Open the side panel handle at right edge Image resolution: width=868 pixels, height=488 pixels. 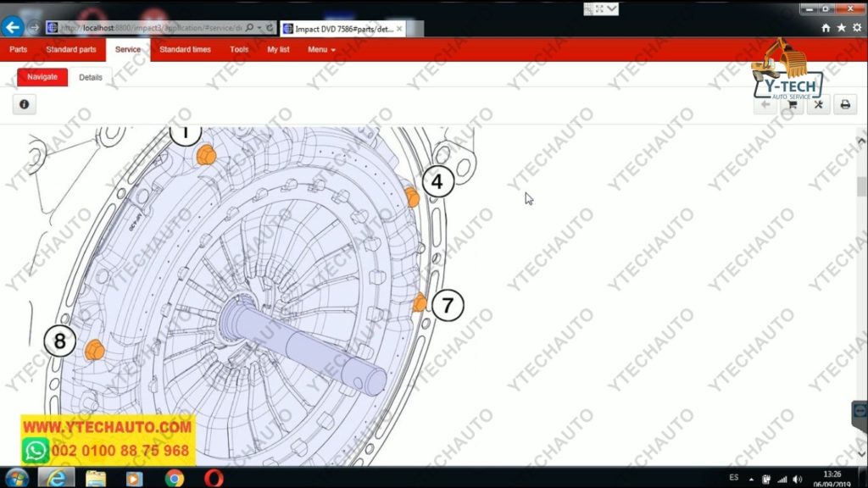coord(860,411)
